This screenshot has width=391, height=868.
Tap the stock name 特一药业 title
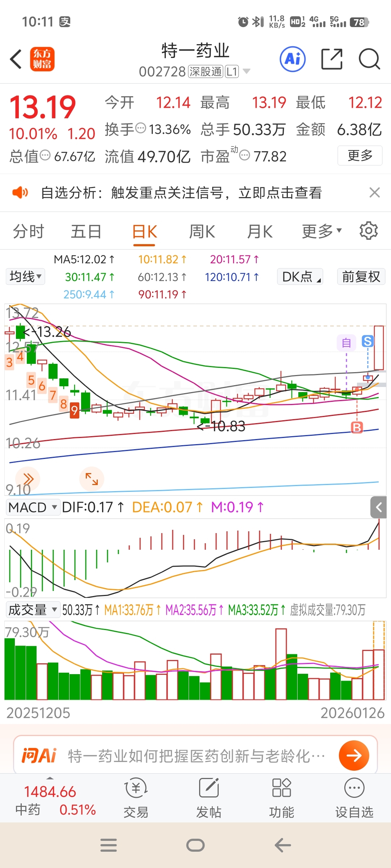195,51
